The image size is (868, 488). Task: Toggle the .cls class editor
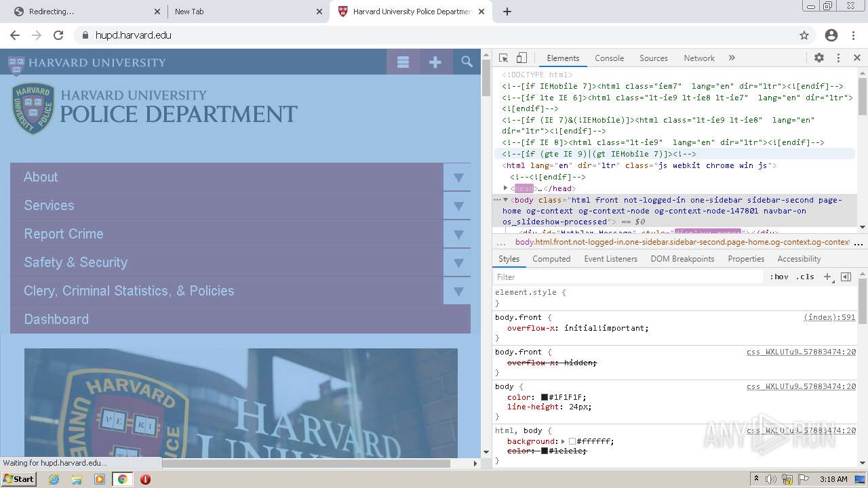(805, 277)
